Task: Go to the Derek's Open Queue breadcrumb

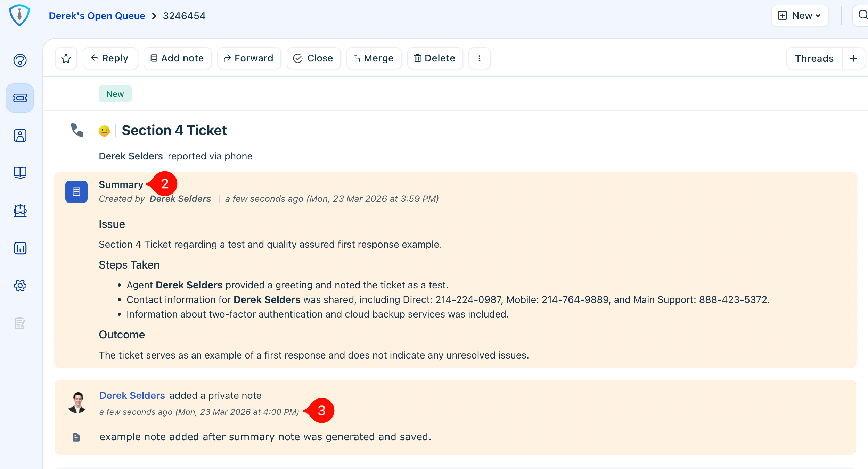Action: click(97, 16)
